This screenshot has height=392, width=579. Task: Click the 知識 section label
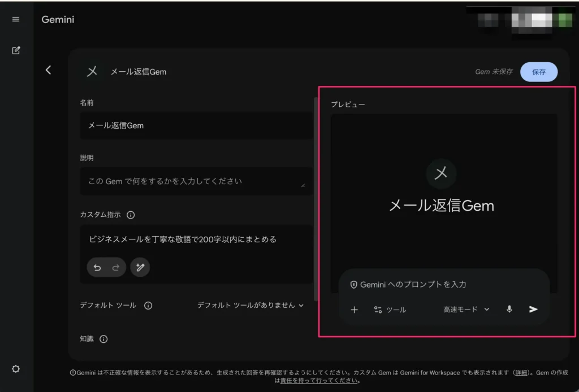point(87,338)
